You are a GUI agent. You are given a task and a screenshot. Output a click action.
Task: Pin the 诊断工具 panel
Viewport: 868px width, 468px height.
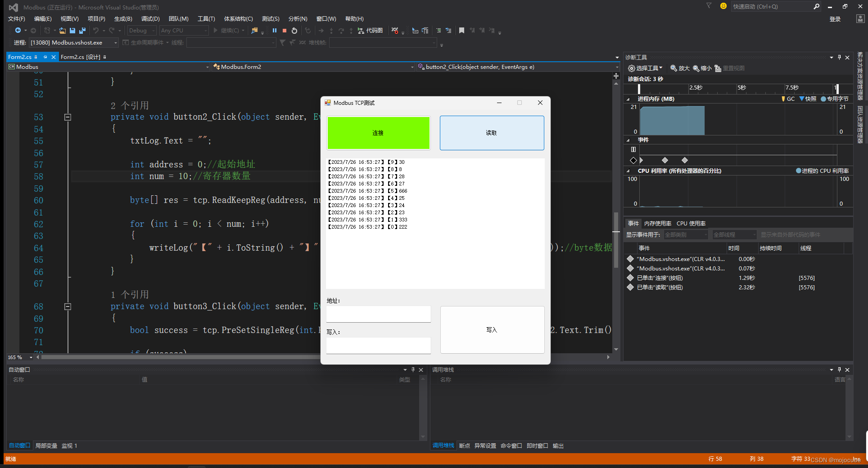(x=840, y=57)
